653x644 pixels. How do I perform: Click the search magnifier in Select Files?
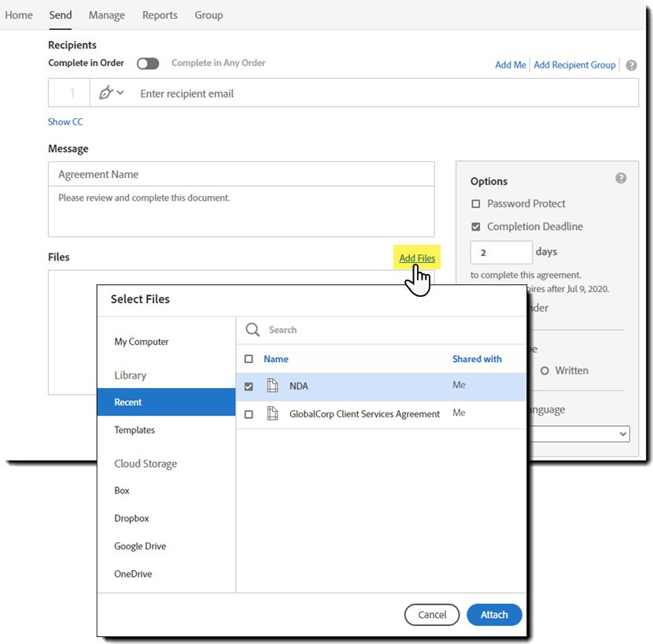pos(253,330)
